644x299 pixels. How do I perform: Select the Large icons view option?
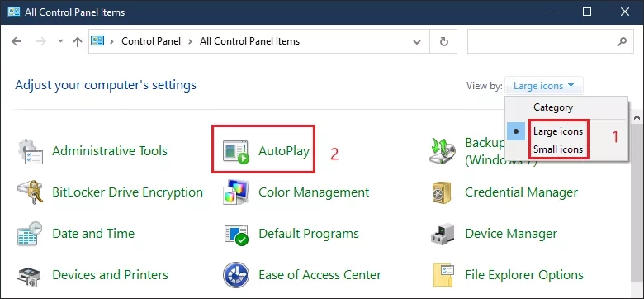click(x=558, y=131)
